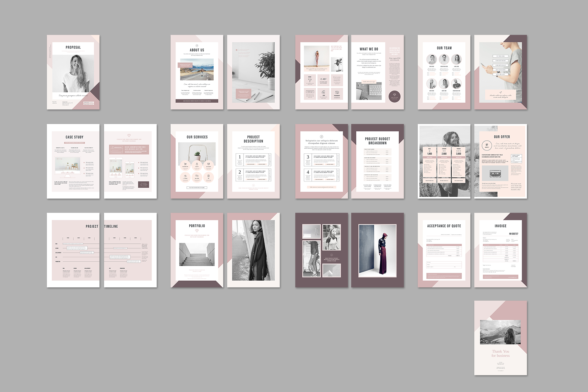Click the shopping cart icon in Our Services
588x392 pixels.
coord(185,165)
